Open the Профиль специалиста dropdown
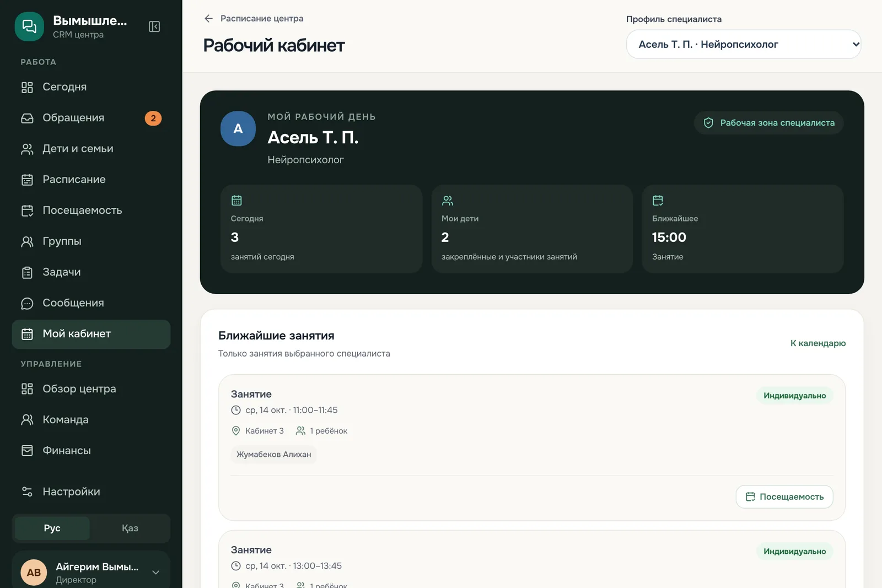Viewport: 882px width, 588px height. [744, 44]
